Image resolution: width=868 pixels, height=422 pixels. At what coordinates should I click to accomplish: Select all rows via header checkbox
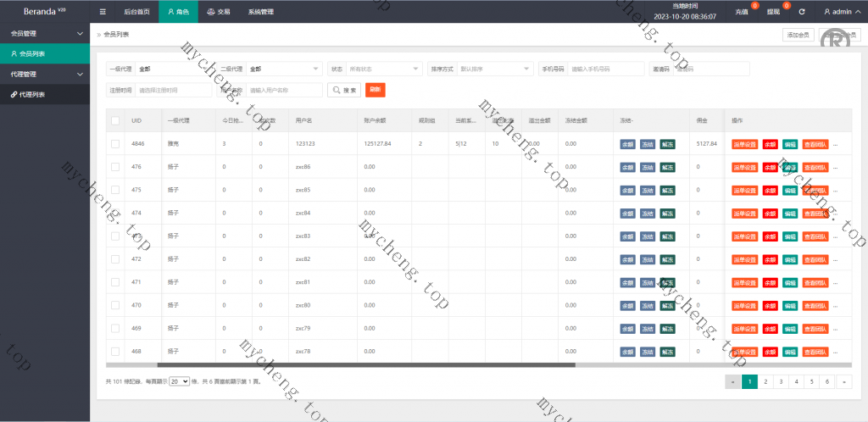115,121
